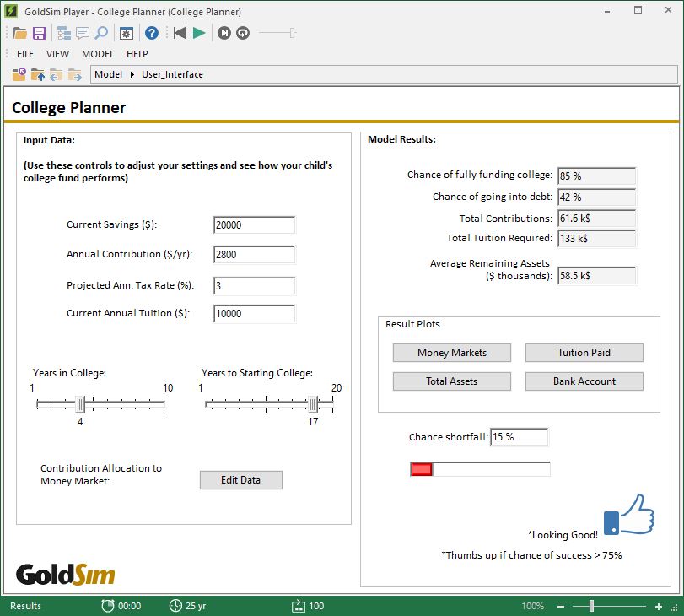Click Average Remaining Assets value 58.5 k$

pyautogui.click(x=596, y=276)
